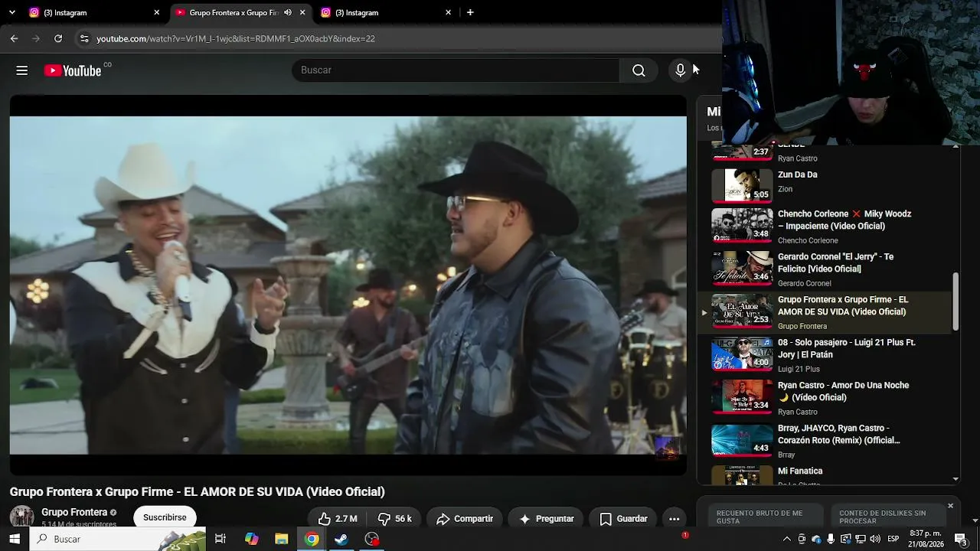980x551 pixels.
Task: Open Task View on the taskbar
Action: (220, 539)
